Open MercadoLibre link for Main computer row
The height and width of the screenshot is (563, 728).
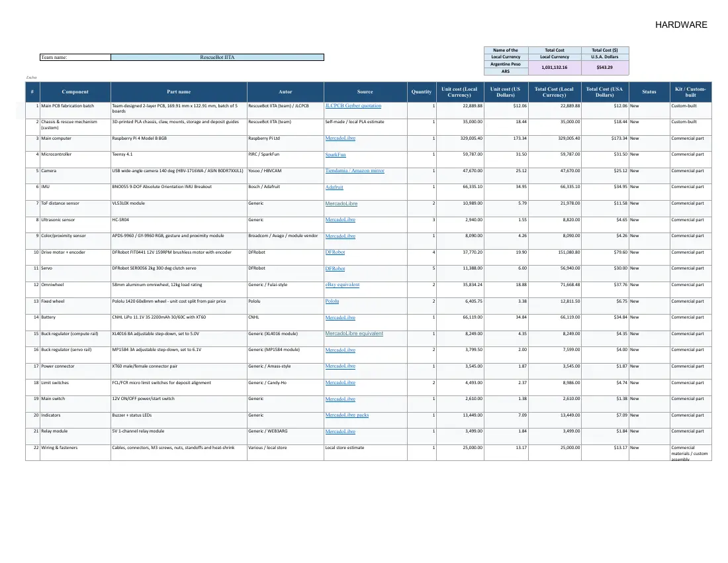(340, 138)
